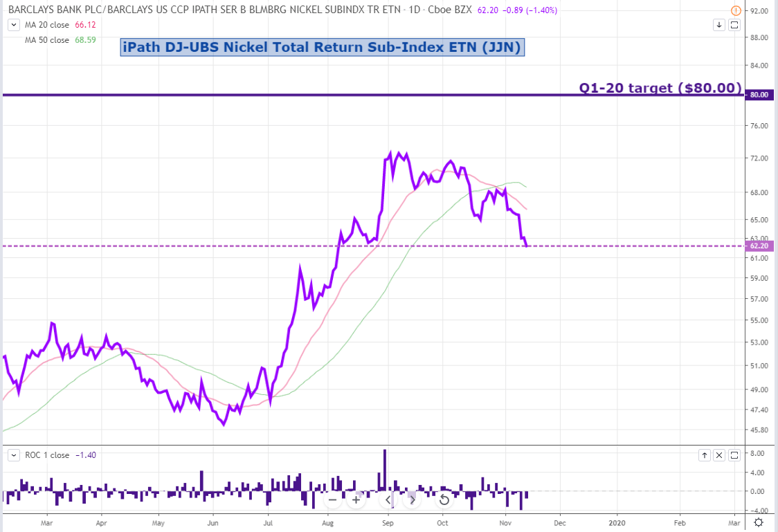
Task: Zoom out the chart with minus button
Action: click(x=332, y=499)
